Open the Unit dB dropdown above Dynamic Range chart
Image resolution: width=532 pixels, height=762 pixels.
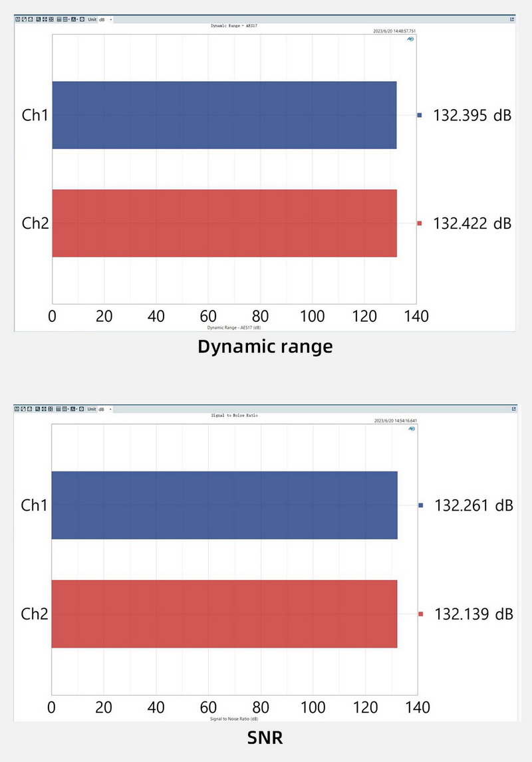click(x=106, y=19)
